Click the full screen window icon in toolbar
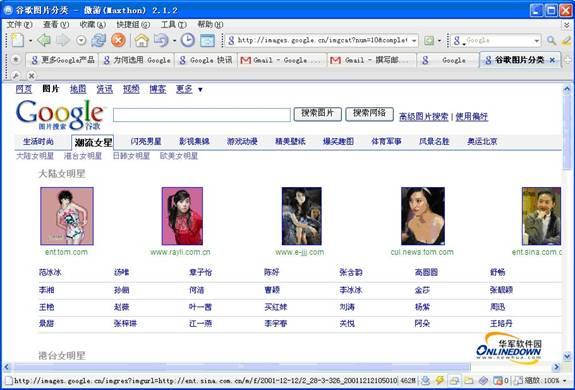The width and height of the screenshot is (575, 390). (x=207, y=40)
